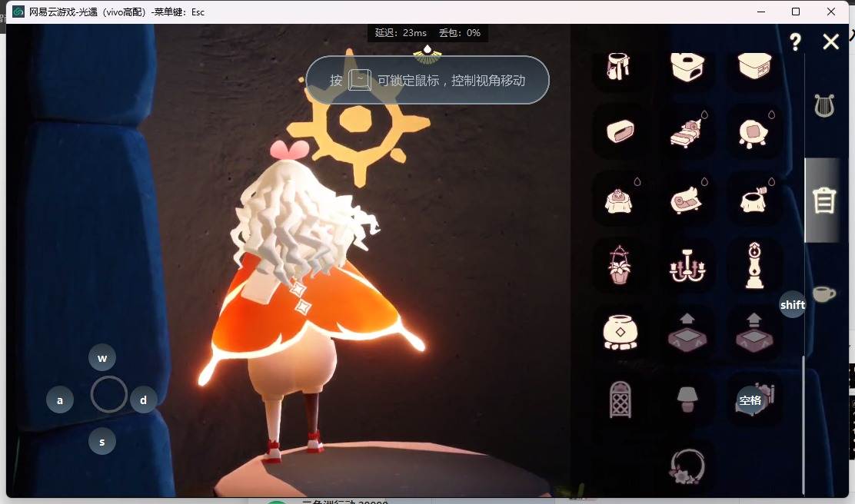Close the props menu with the X
Image resolution: width=855 pixels, height=504 pixels.
click(831, 42)
